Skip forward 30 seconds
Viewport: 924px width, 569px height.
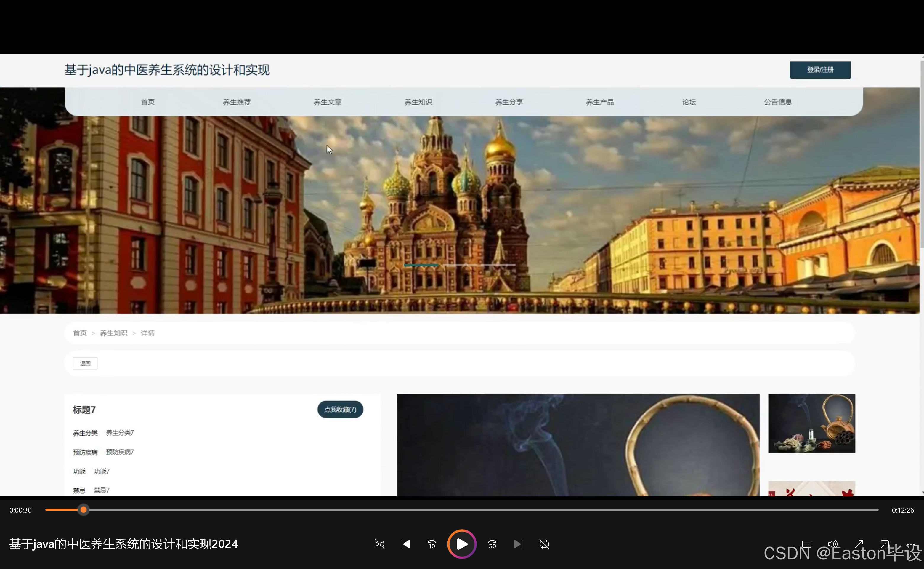tap(492, 544)
